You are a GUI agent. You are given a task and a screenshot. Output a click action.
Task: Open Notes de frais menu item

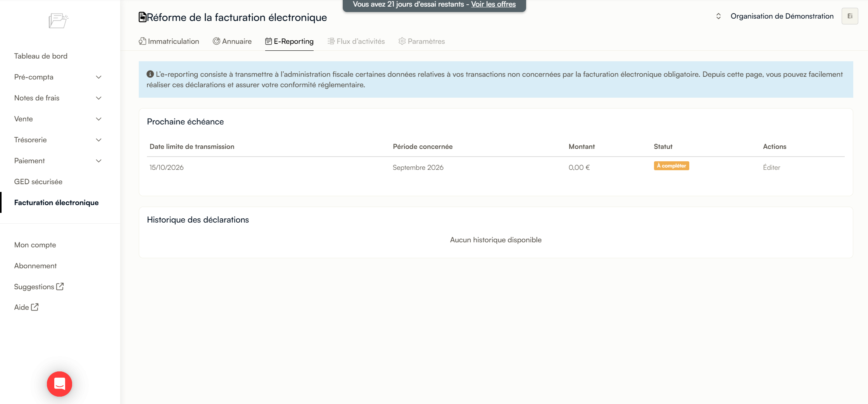(x=37, y=98)
